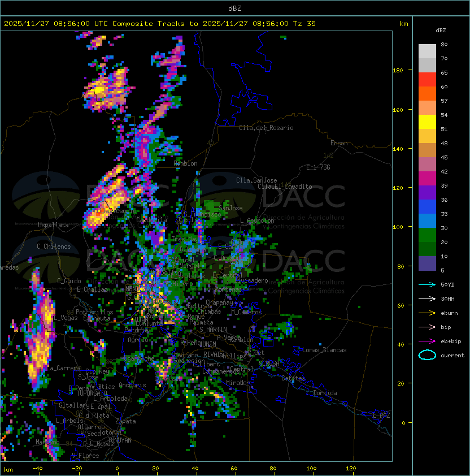Click the magenta eb+bip arrow in legend
This screenshot has width=470, height=476.
click(427, 341)
